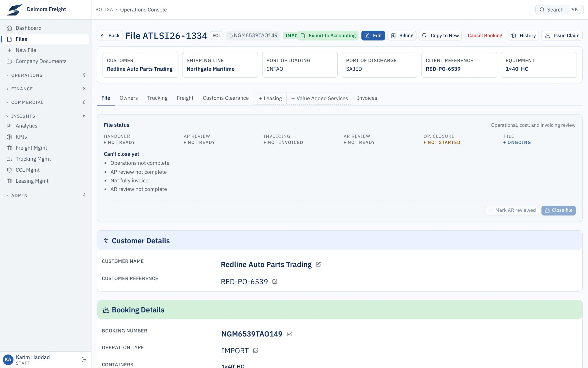Screen dimensions: 588x368
Task: Click the Delmora Freight logo
Action: tap(14, 9)
